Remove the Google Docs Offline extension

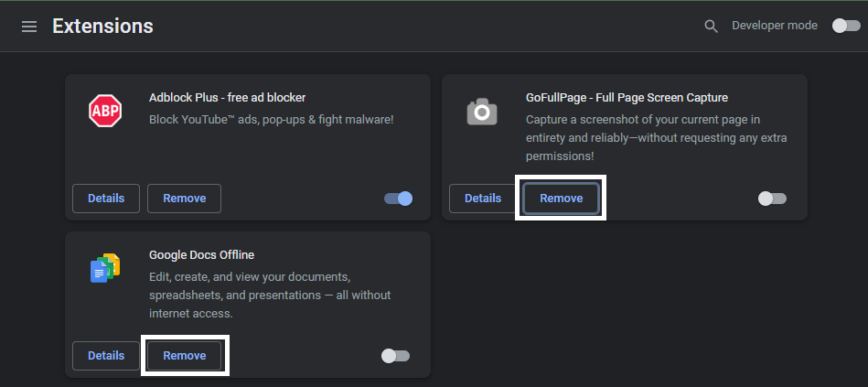[x=184, y=356]
